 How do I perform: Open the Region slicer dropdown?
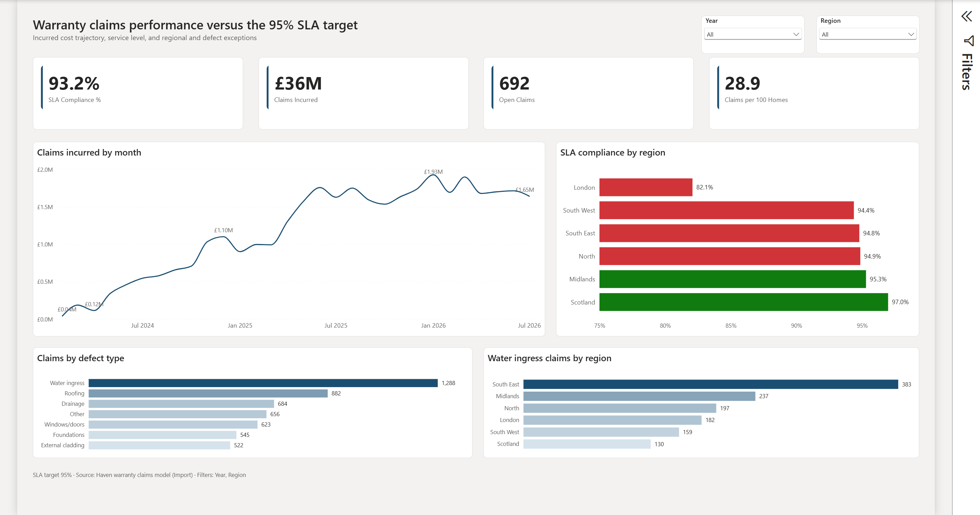[x=867, y=34]
